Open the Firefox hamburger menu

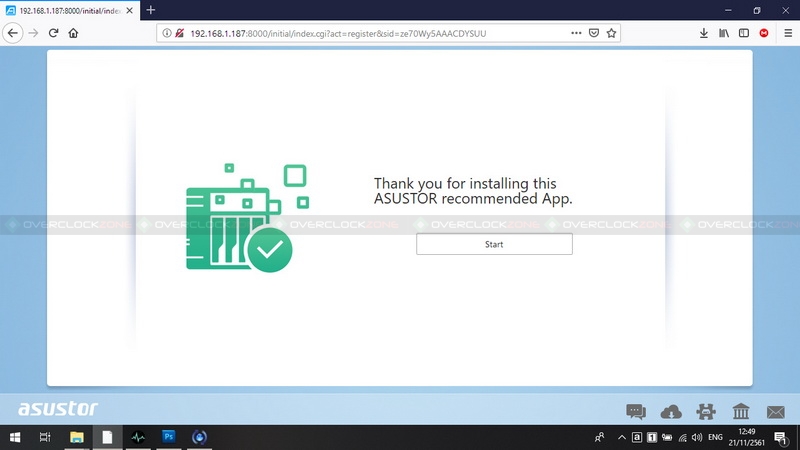788,33
